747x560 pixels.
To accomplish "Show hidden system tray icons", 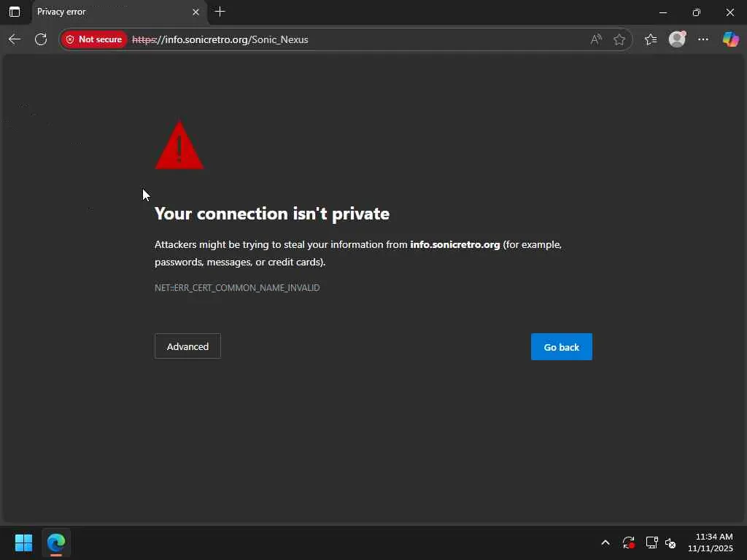I will coord(605,542).
